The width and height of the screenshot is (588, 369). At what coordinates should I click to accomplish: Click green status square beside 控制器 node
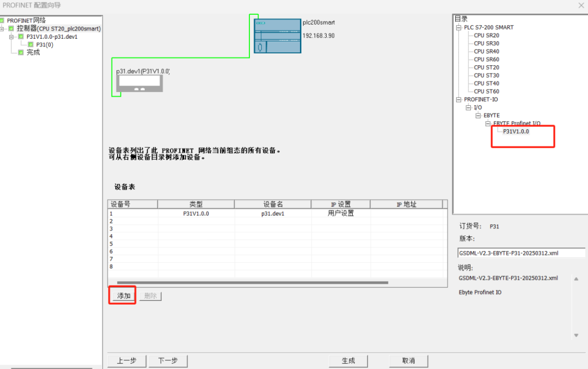click(11, 28)
